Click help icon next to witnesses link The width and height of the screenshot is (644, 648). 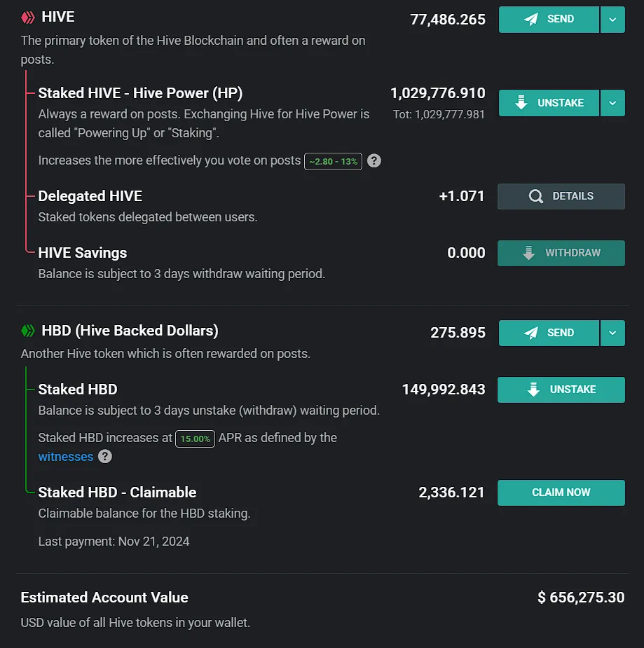click(105, 457)
